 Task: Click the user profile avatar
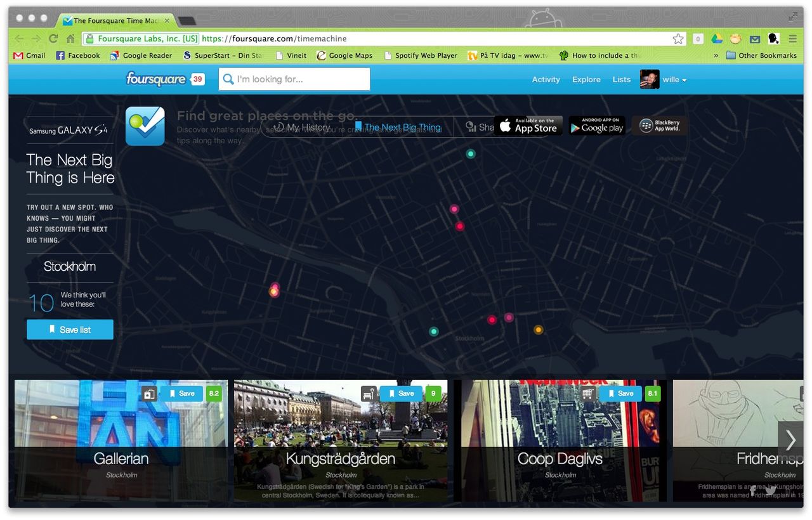click(650, 79)
